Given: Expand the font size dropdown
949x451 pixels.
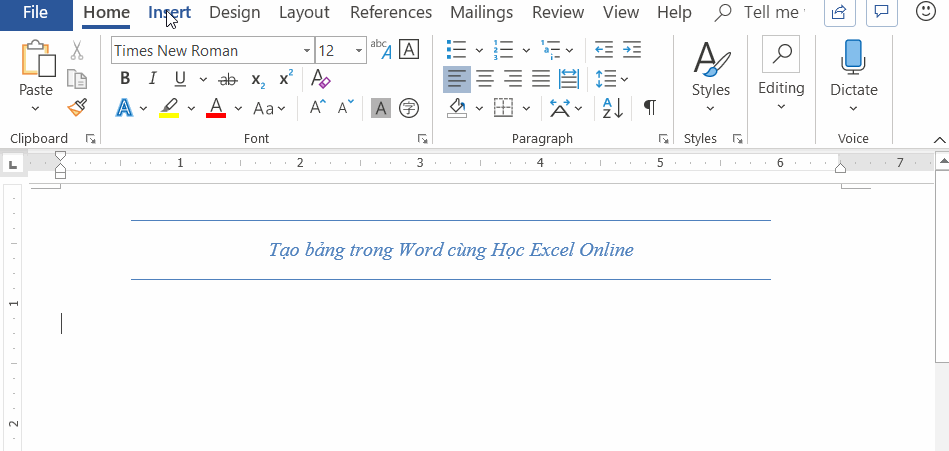Looking at the screenshot, I should tap(358, 50).
